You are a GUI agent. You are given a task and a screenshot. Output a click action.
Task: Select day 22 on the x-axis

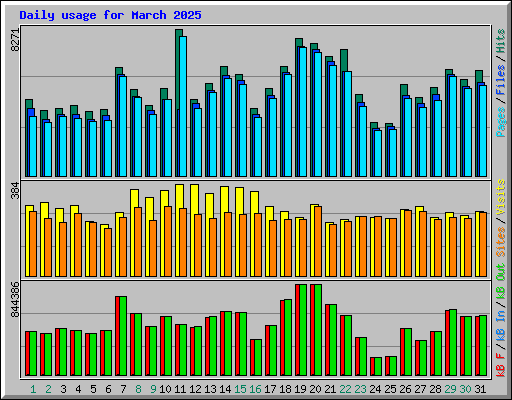tap(345, 389)
